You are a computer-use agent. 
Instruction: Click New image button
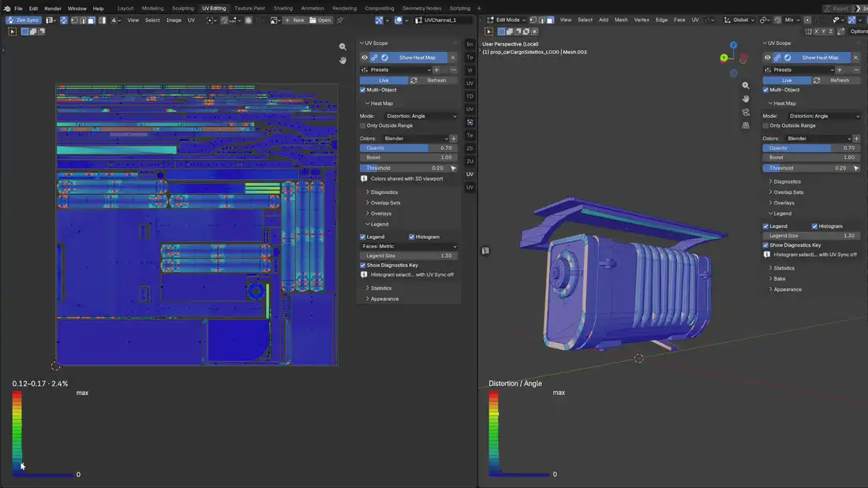tap(294, 20)
